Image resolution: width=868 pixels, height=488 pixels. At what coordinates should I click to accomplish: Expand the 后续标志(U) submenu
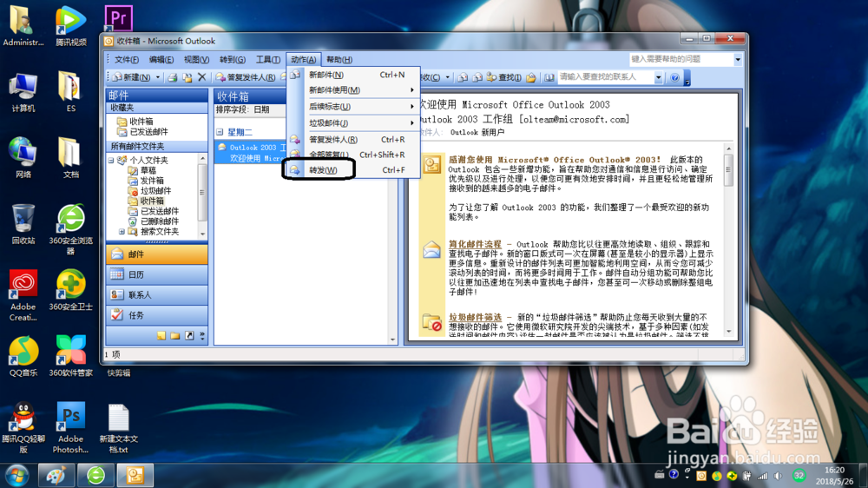(353, 106)
